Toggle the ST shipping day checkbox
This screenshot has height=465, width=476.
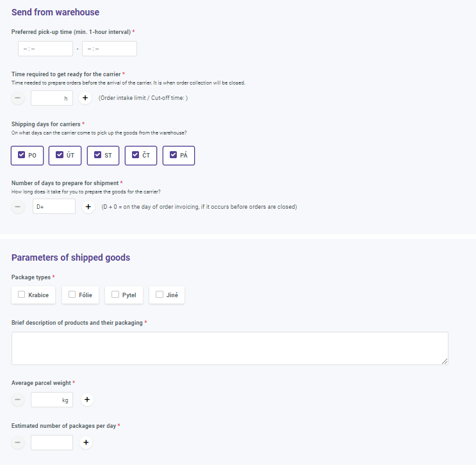[x=103, y=156]
